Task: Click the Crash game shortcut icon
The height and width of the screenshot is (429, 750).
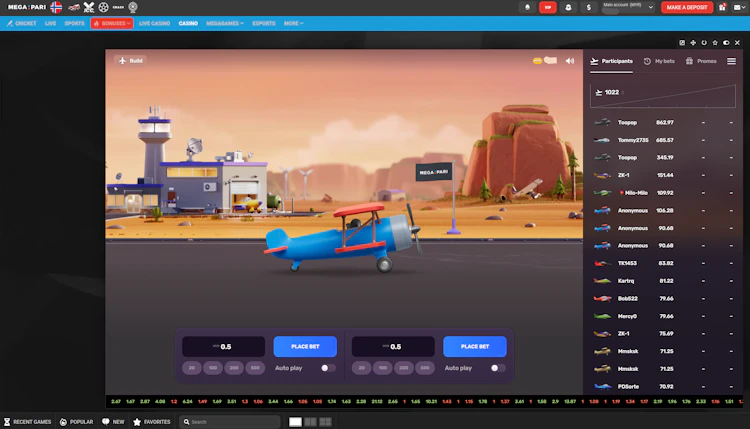Action: 118,7
